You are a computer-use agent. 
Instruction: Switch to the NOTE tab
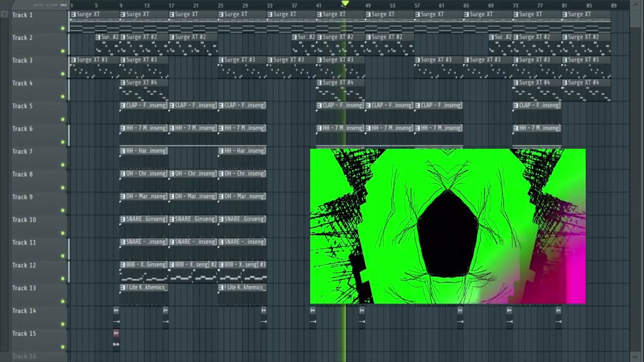pyautogui.click(x=38, y=5)
